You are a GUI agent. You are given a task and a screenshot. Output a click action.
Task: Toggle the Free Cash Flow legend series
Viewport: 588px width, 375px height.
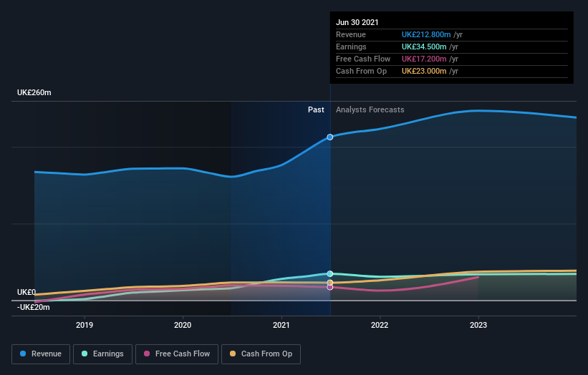coord(177,354)
